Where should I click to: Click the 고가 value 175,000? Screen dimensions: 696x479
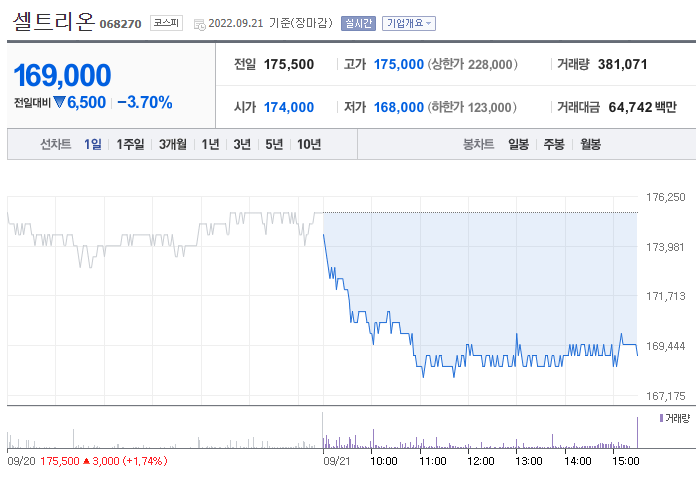click(399, 64)
